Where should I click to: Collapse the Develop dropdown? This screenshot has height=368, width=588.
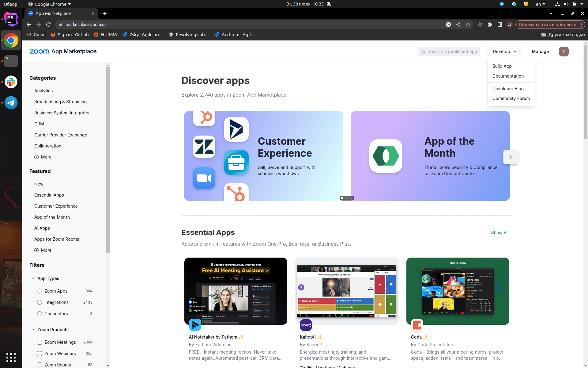[505, 52]
